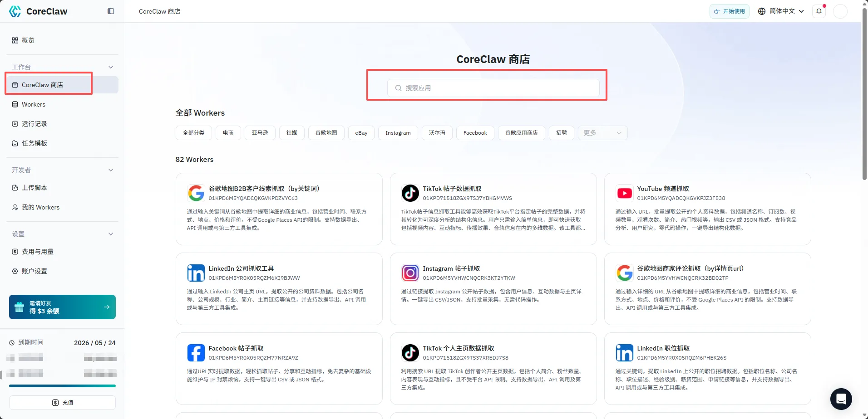Image resolution: width=868 pixels, height=419 pixels.
Task: Click TikTok icon on 帖子数据抓取 card
Action: coord(410,193)
